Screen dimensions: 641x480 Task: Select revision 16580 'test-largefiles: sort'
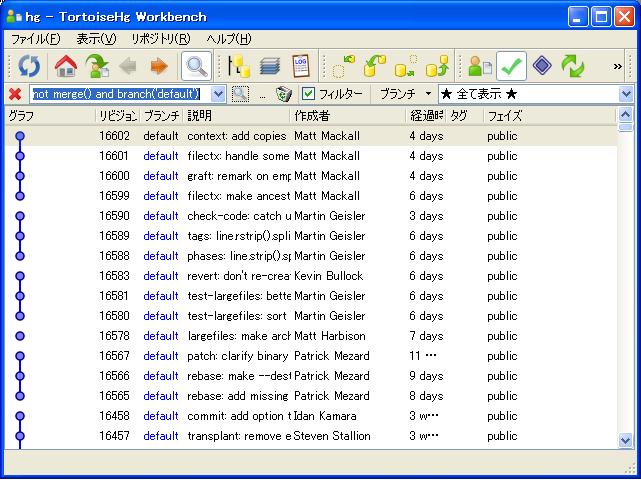click(311, 316)
